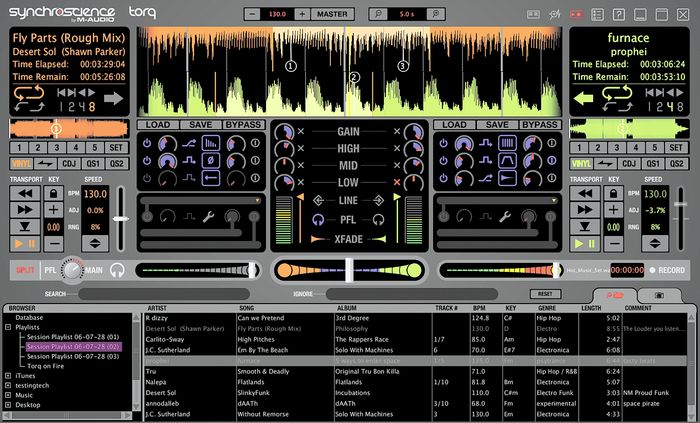700x423 pixels.
Task: Select QS1 on the right deck
Action: point(653,164)
